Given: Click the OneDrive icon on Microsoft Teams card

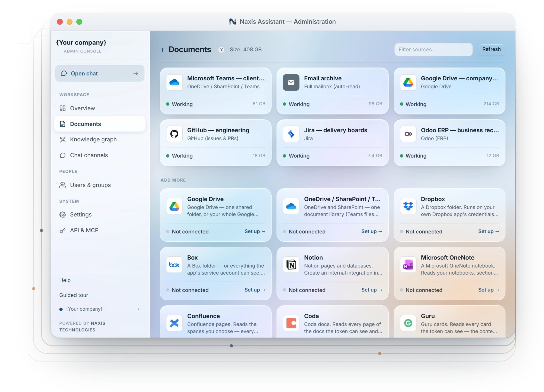Looking at the screenshot, I should point(174,82).
